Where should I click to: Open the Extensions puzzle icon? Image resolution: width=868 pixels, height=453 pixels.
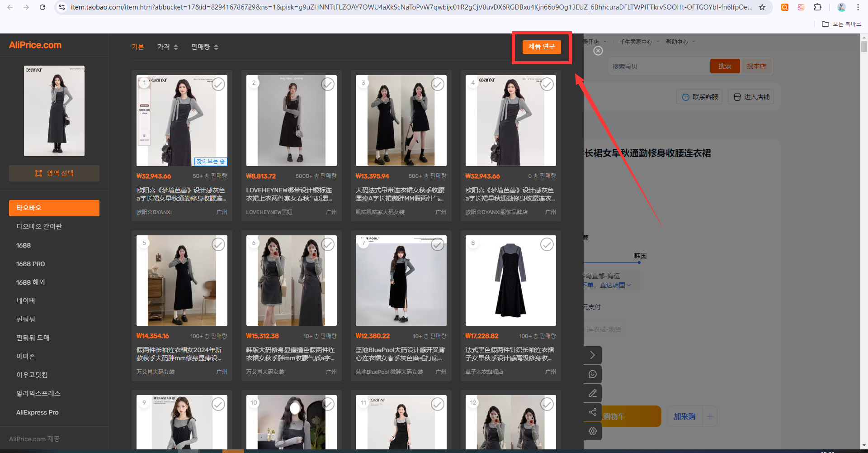817,7
